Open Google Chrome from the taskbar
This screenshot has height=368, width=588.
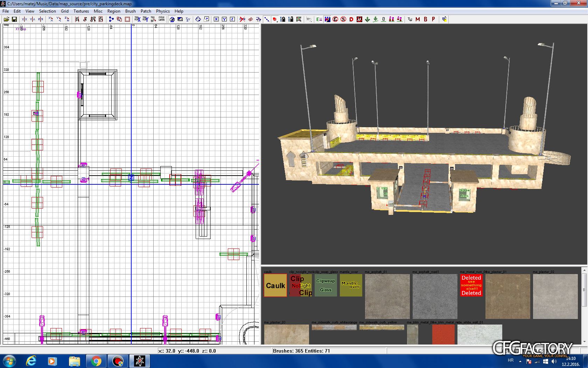(96, 361)
